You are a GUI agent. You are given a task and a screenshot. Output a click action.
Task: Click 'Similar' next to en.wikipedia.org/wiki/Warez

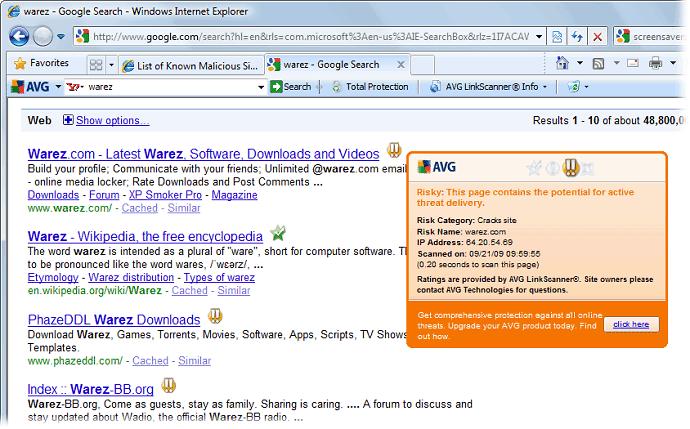(x=234, y=291)
